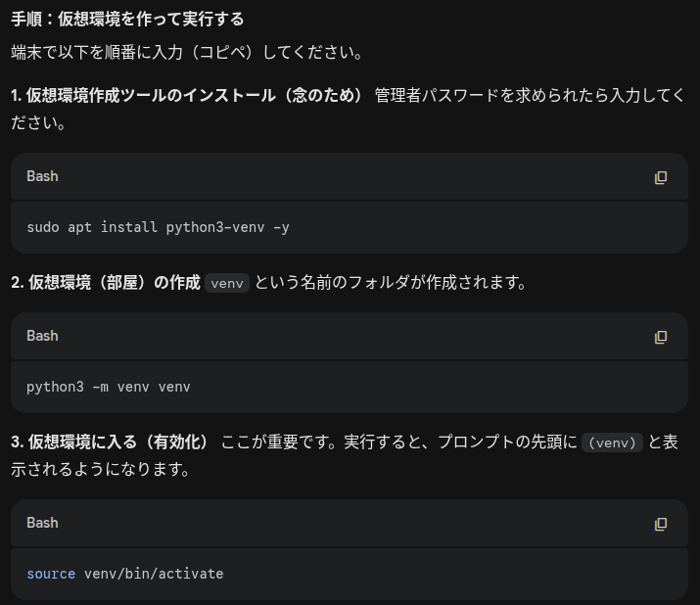Screen dimensions: 700x605
Task: Click the Bash label above the python3 command
Action: tap(42, 336)
